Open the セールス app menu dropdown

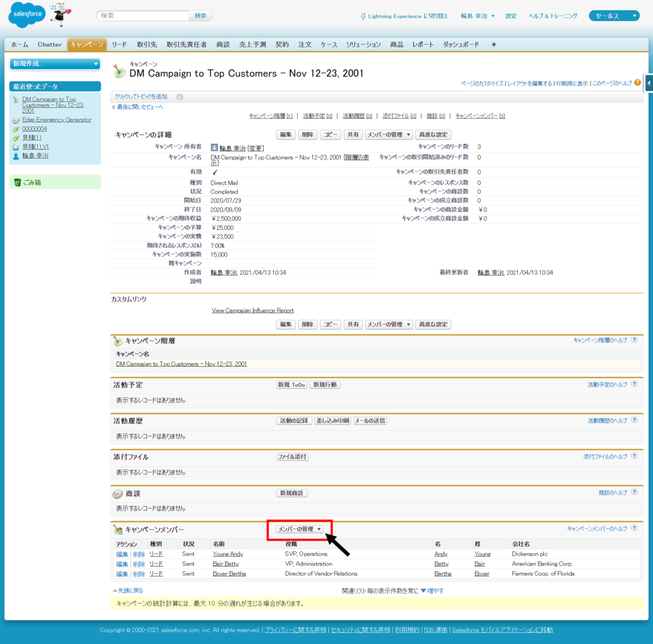614,16
